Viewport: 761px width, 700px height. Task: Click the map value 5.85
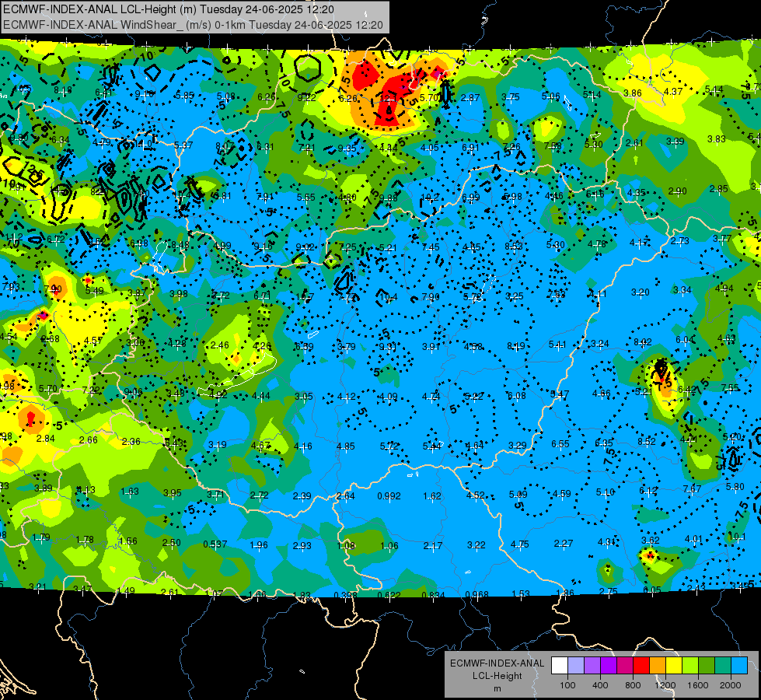click(185, 96)
